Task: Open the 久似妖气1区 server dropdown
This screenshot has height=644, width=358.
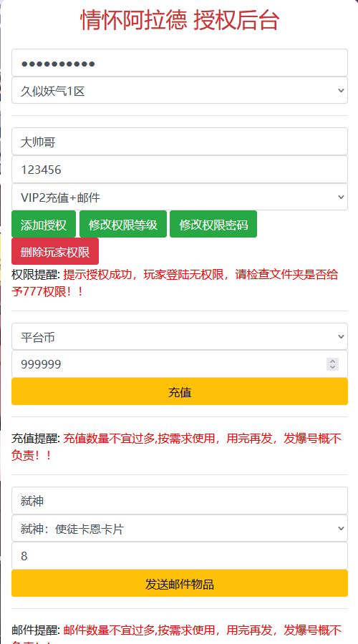Action: point(180,90)
